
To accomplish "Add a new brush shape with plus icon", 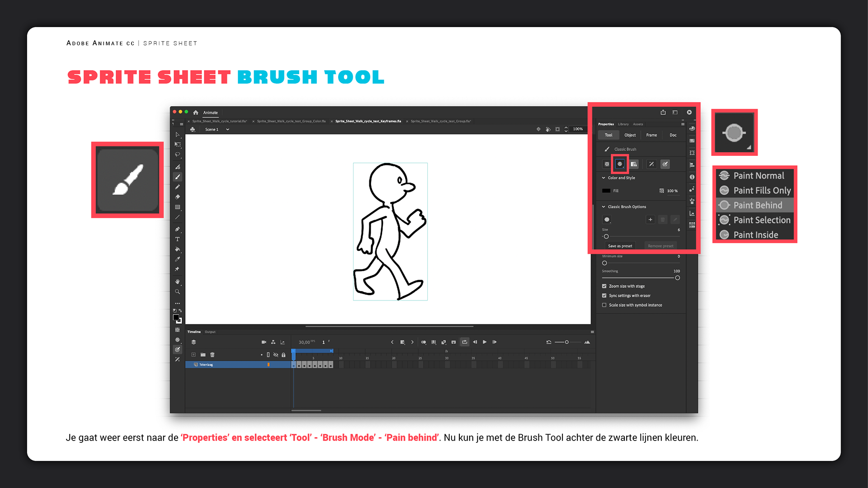I will (x=650, y=220).
